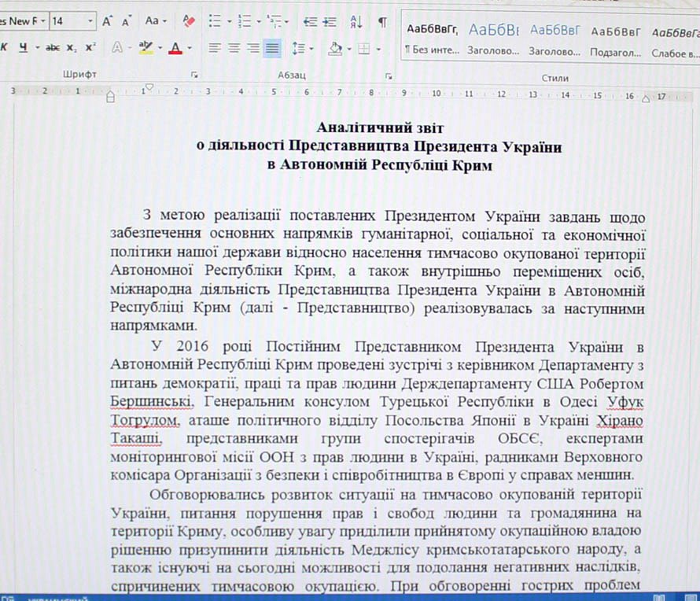Click the sort paragraphs icon
Image resolution: width=700 pixels, height=601 pixels.
point(356,21)
